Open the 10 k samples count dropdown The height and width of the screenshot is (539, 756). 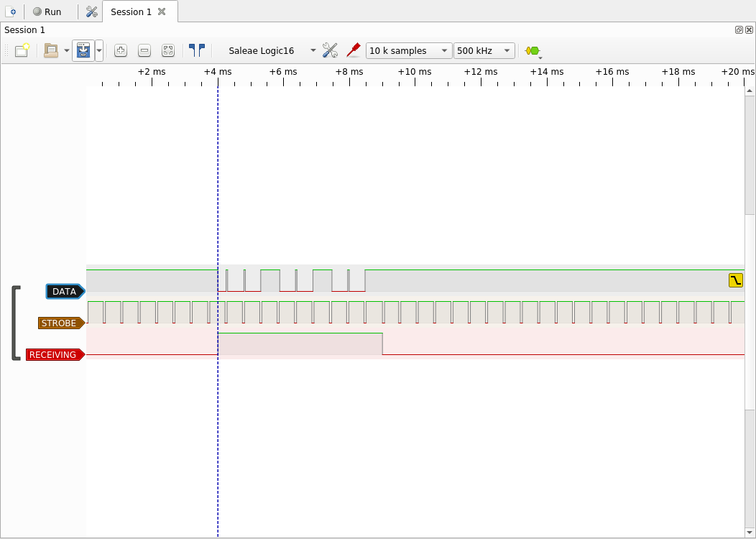pos(408,51)
